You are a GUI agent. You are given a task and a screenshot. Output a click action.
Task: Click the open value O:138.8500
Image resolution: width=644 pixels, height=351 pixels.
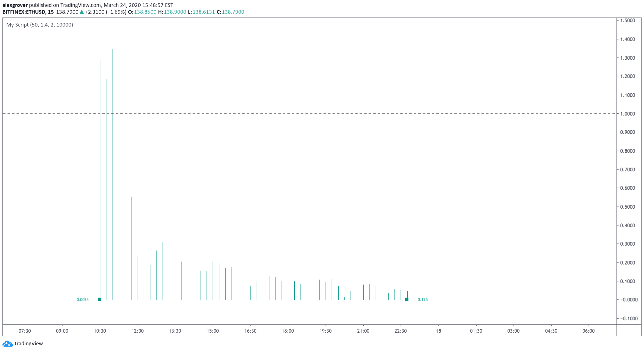click(x=142, y=12)
